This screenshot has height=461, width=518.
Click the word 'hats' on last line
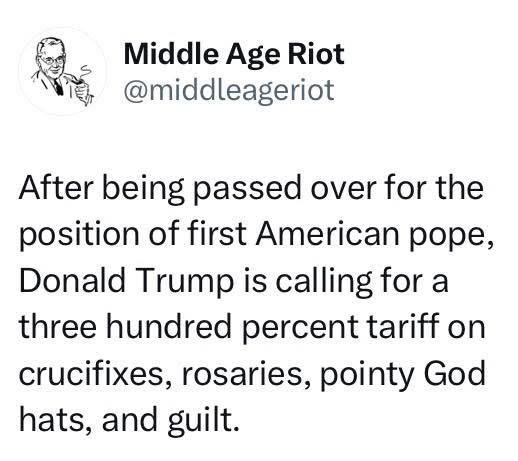(55, 420)
